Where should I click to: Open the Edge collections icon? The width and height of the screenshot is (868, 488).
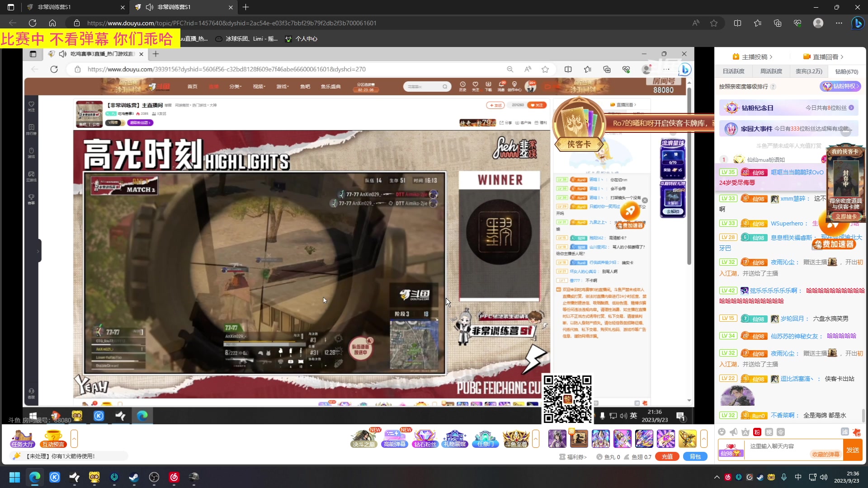click(778, 23)
